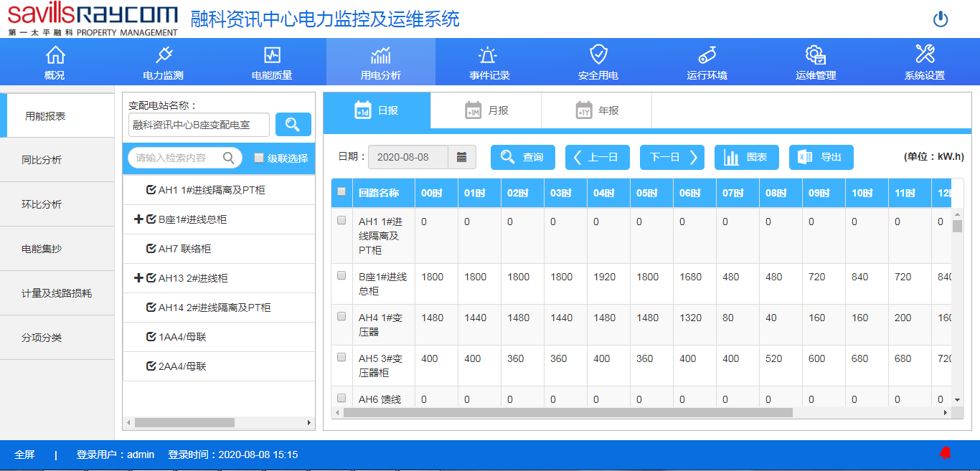Click the 查询 query button

(x=523, y=157)
